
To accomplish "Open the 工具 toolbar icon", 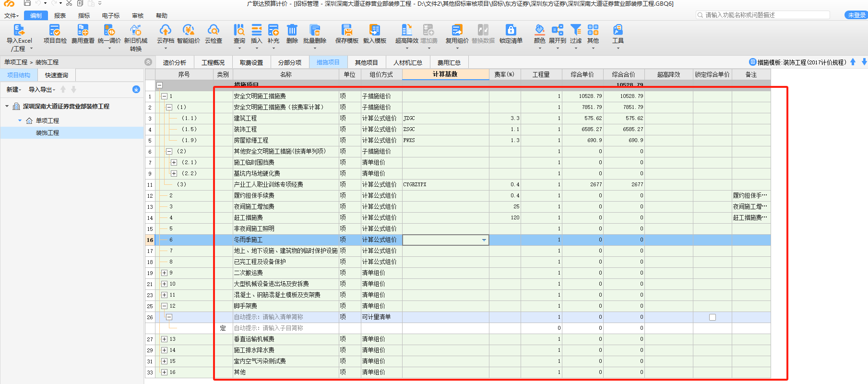I will point(618,30).
